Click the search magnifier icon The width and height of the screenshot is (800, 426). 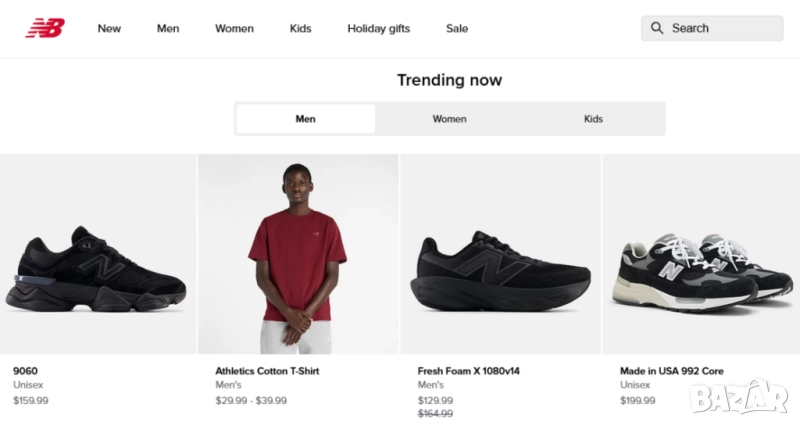click(x=657, y=28)
